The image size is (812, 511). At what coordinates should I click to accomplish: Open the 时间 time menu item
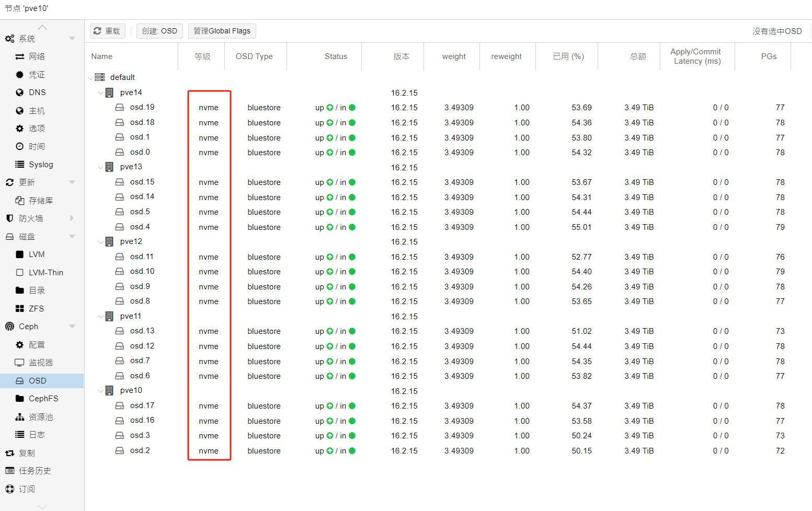click(42, 146)
